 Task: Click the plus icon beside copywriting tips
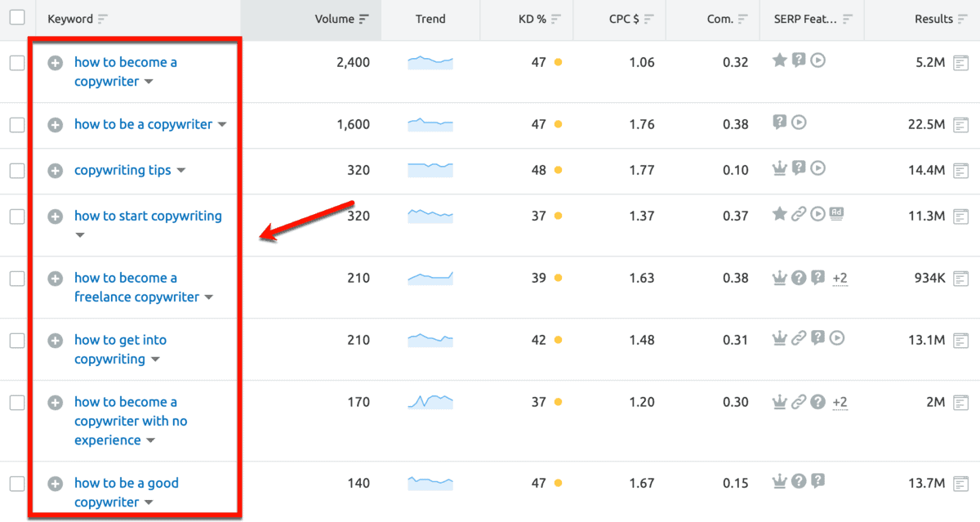click(x=55, y=170)
